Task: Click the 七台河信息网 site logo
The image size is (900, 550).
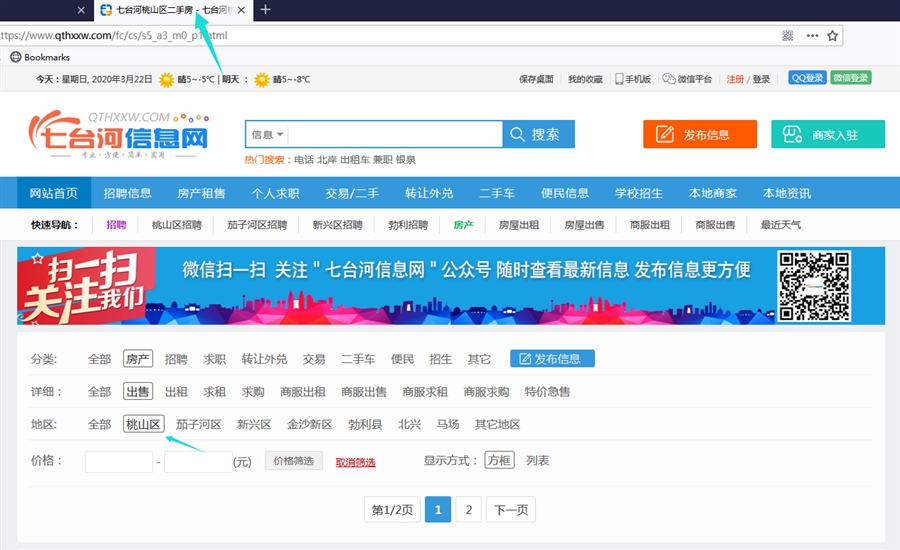Action: [120, 135]
